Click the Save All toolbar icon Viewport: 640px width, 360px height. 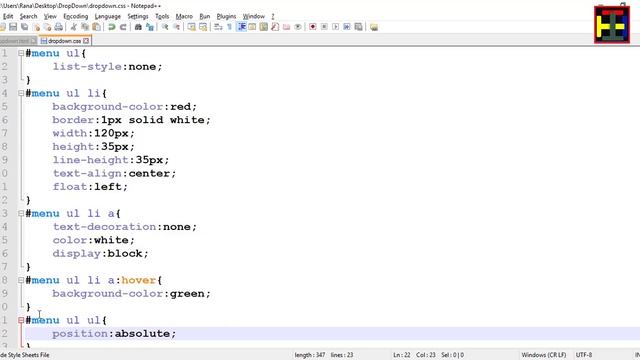[24, 27]
